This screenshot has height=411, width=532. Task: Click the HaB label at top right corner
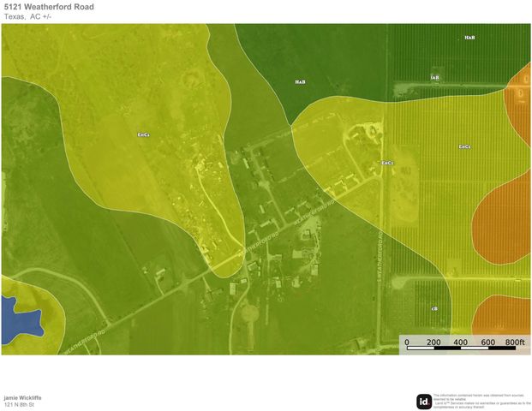coord(469,38)
